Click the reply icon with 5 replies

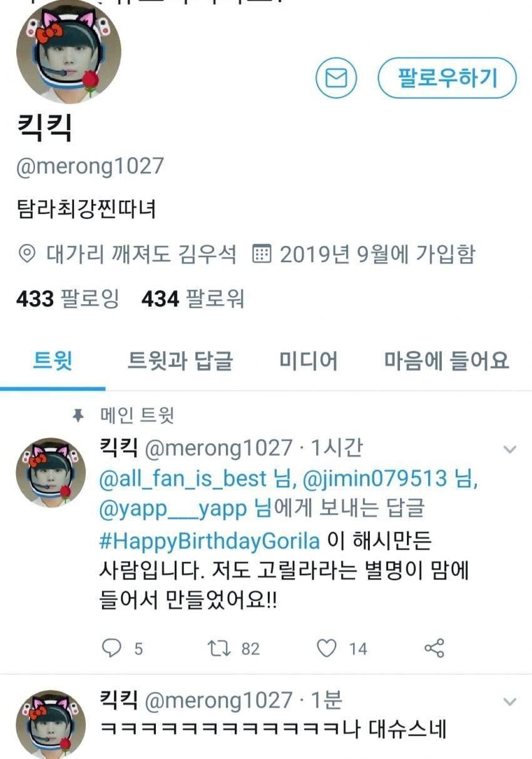click(111, 648)
